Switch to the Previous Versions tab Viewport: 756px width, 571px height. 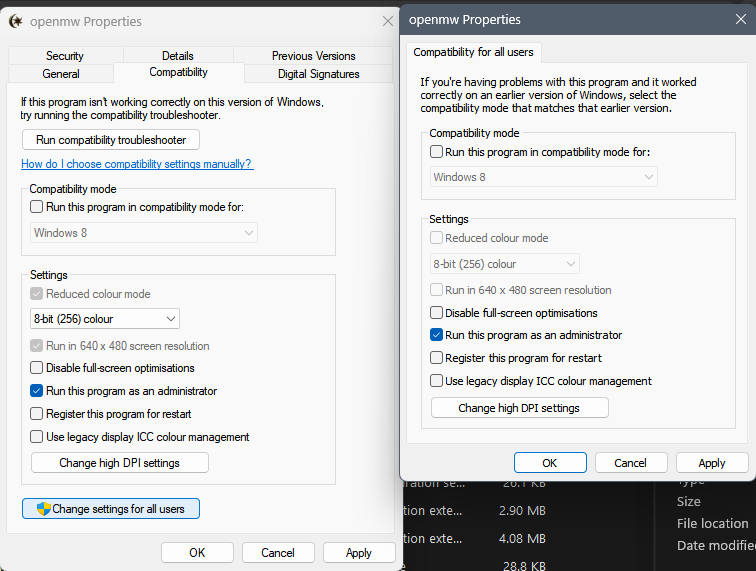(x=313, y=56)
